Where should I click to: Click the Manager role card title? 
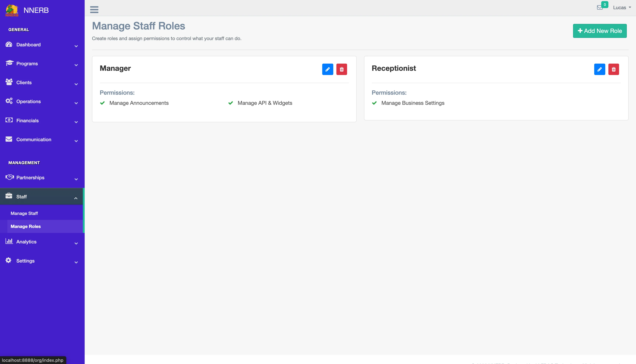tap(115, 68)
